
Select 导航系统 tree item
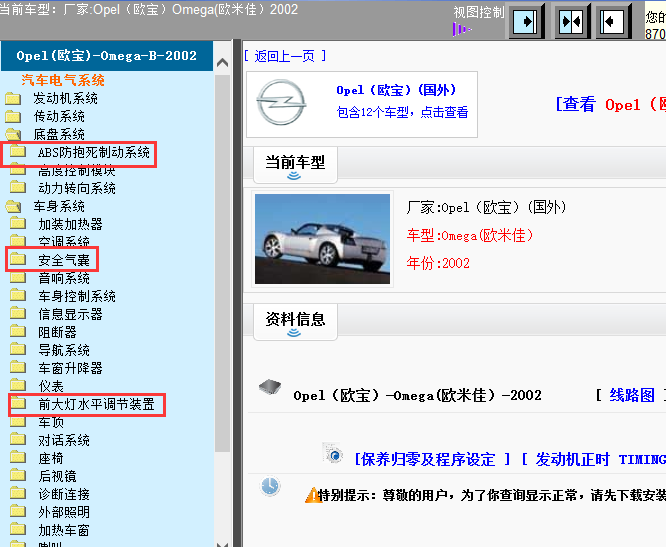64,350
